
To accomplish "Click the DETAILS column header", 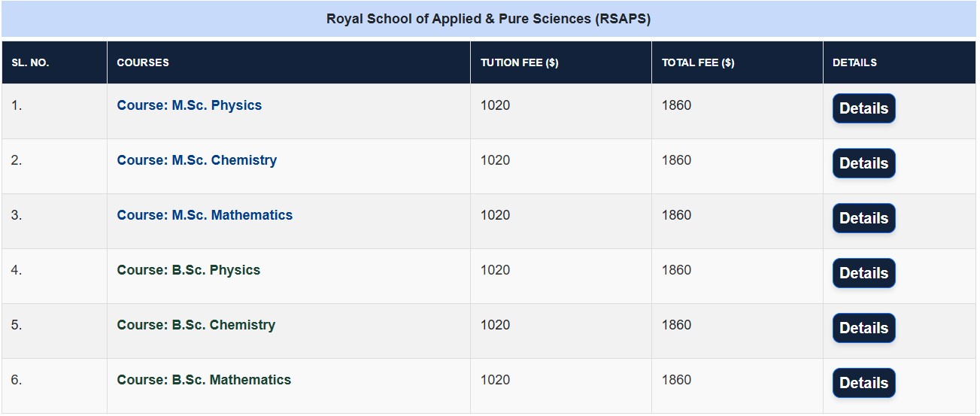I will tap(854, 62).
